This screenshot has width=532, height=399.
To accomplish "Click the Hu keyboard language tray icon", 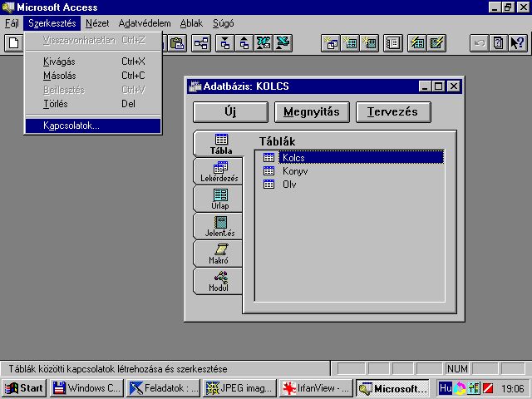I will [446, 388].
